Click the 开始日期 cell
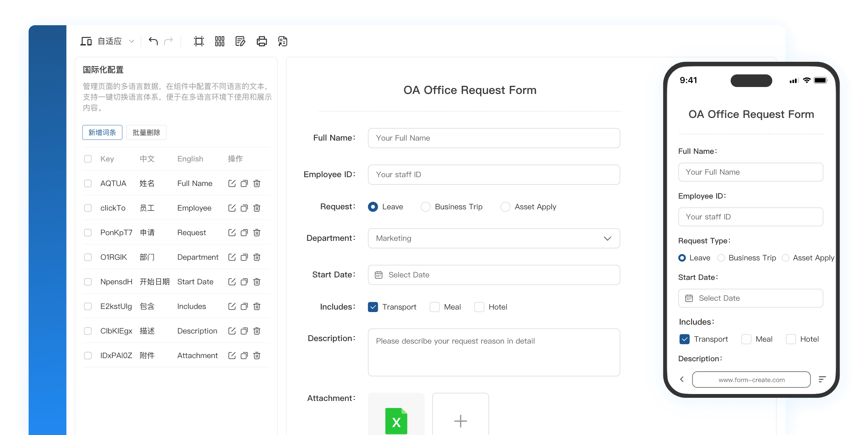This screenshot has height=435, width=868. (154, 281)
